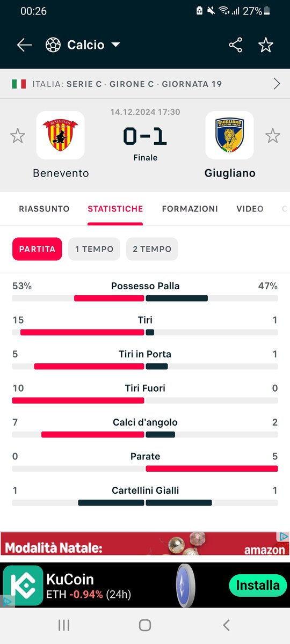Select the 1 TEMPO filter
Viewport: 290px width, 644px height.
94,249
